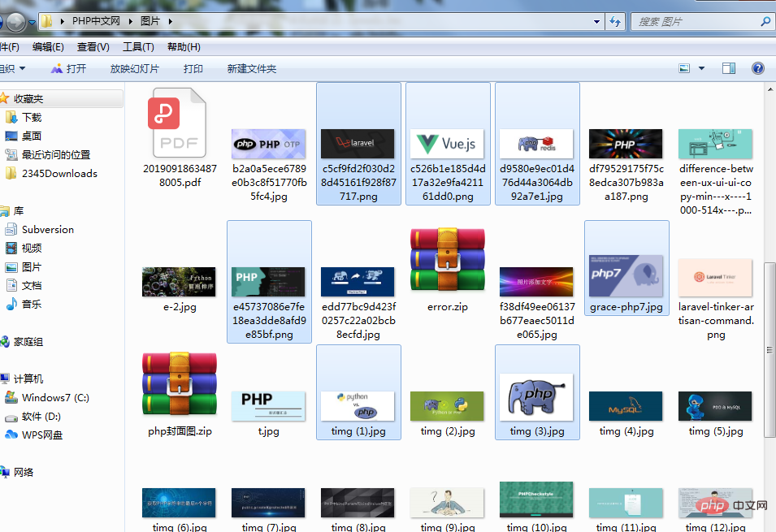Select the Vue.js c526b1e185d4d png thumbnail

coord(448,144)
